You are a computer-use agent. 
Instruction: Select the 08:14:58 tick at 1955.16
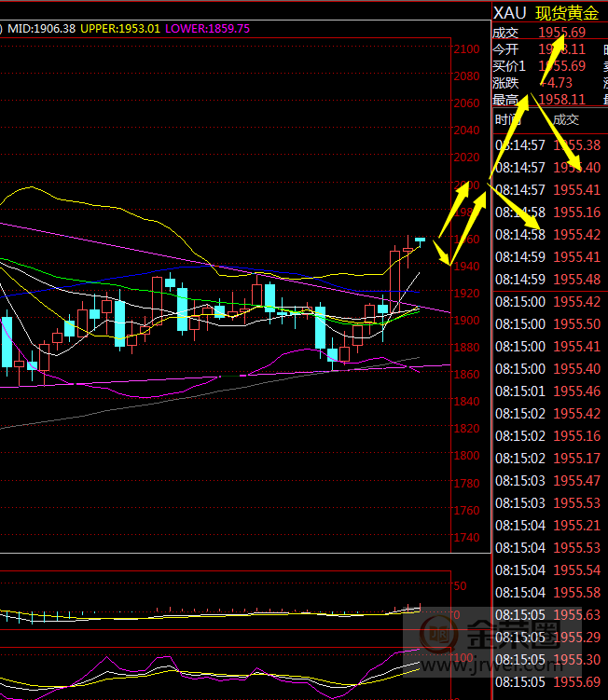click(x=548, y=213)
